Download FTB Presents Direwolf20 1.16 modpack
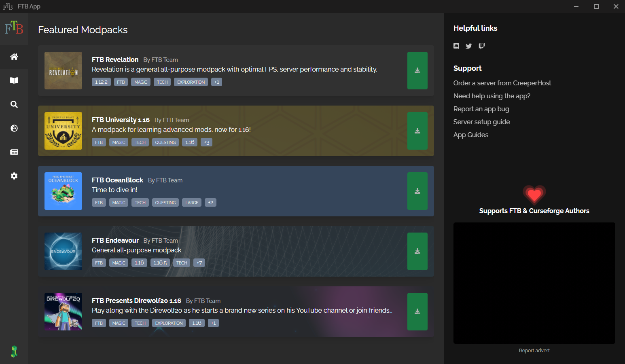 [x=417, y=311]
